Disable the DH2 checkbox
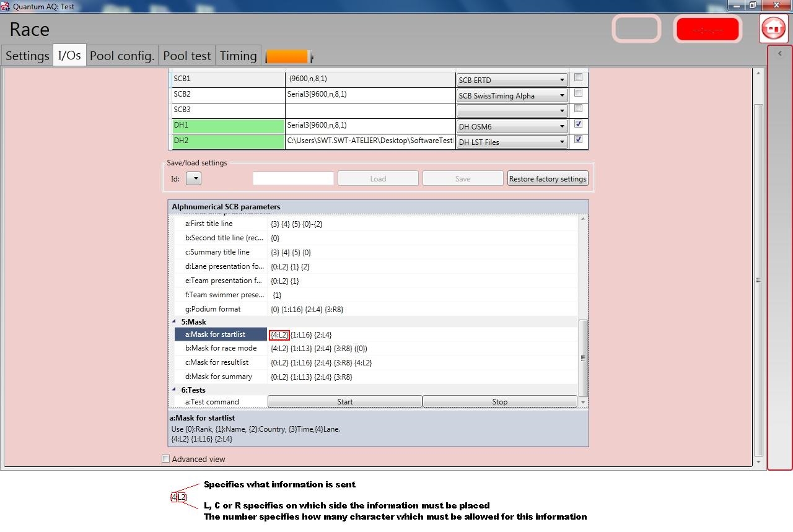Viewport: 793px width, 532px height. pyautogui.click(x=578, y=139)
